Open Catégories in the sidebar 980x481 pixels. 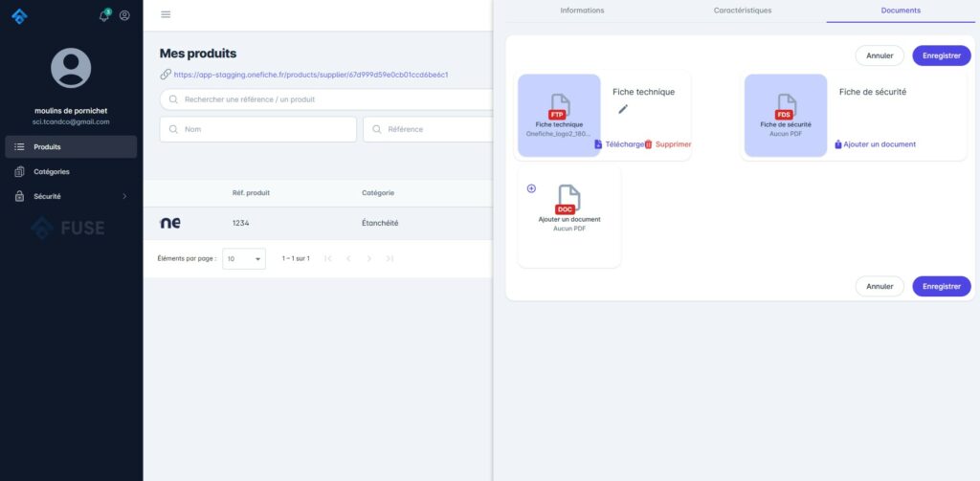coord(52,172)
